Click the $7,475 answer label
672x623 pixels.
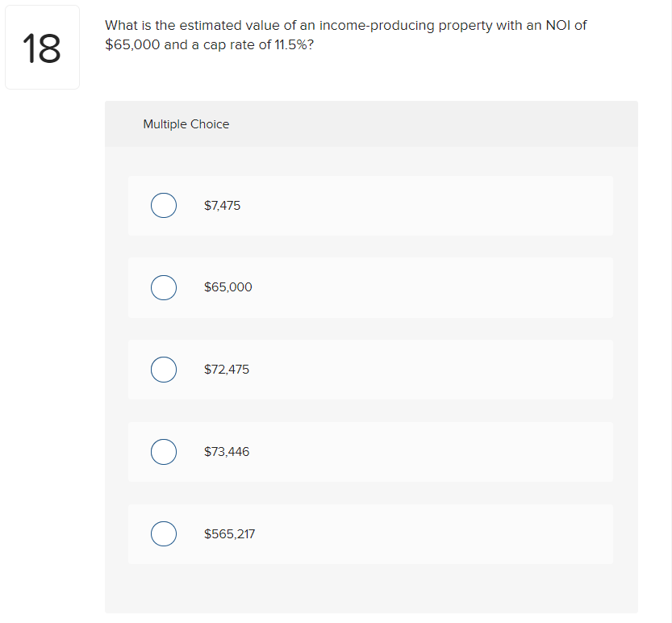click(x=222, y=205)
